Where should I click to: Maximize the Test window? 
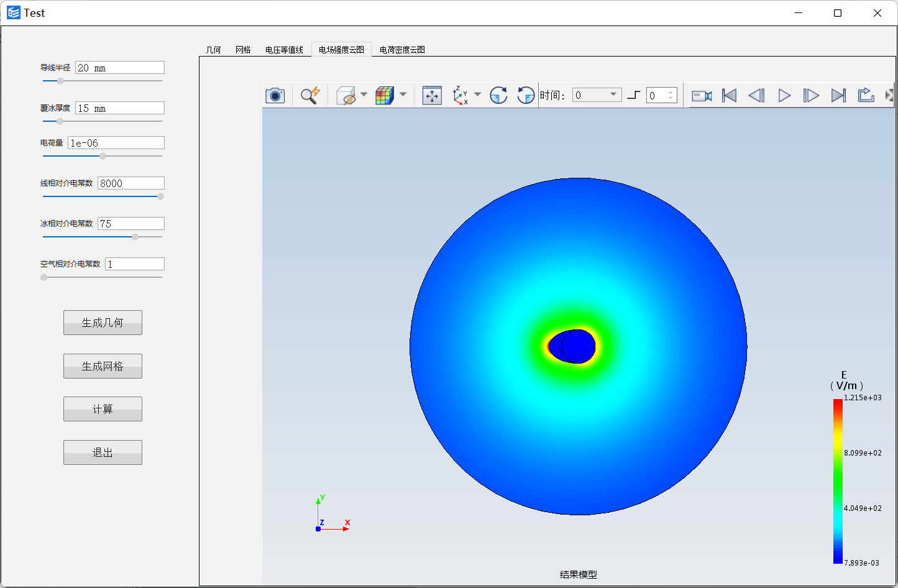pyautogui.click(x=838, y=13)
